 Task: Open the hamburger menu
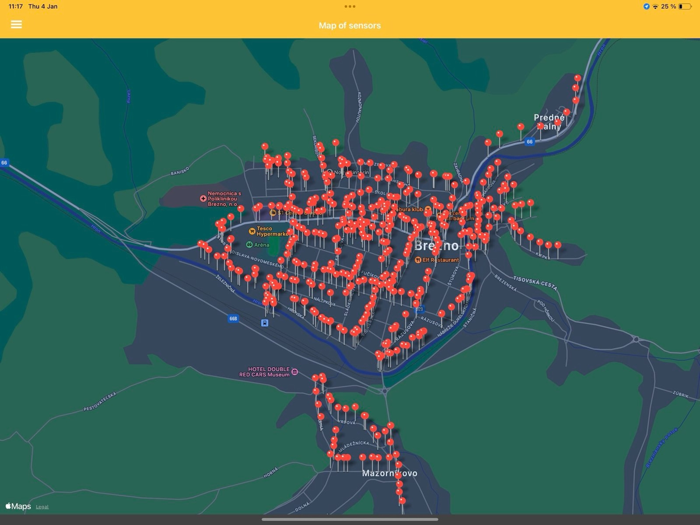point(17,25)
